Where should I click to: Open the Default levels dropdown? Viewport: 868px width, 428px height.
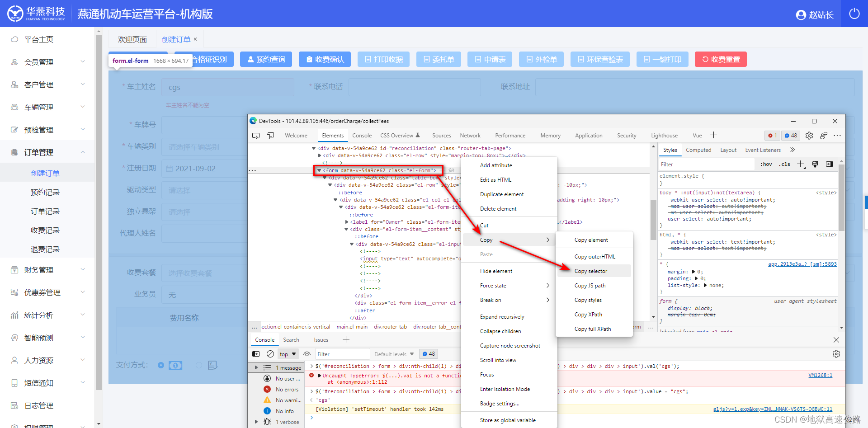[x=394, y=354]
